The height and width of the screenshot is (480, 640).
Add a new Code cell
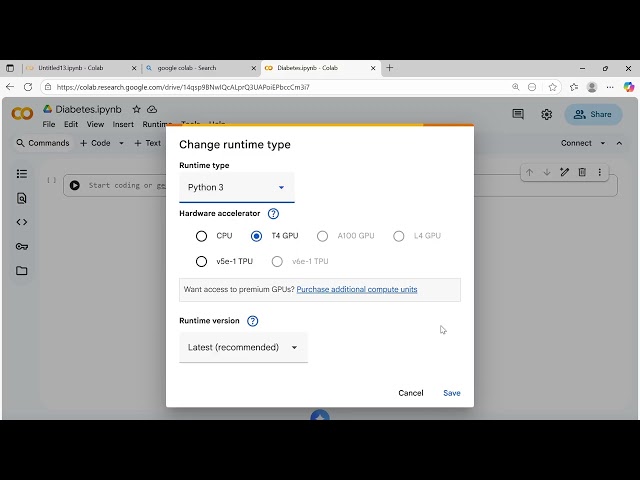pos(95,143)
